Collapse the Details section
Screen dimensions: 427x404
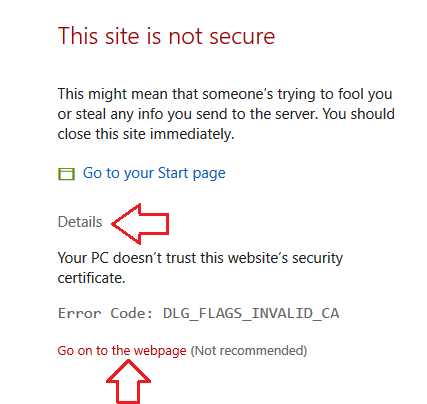tap(80, 222)
